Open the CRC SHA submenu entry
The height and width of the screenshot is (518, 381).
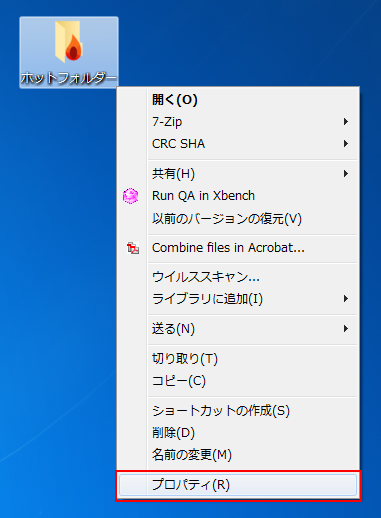[238, 144]
